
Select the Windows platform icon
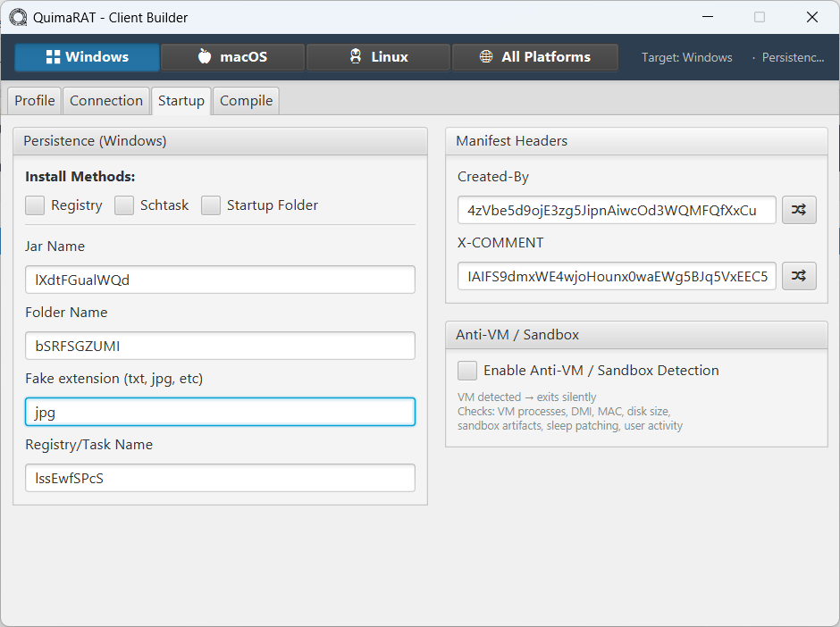(x=54, y=56)
